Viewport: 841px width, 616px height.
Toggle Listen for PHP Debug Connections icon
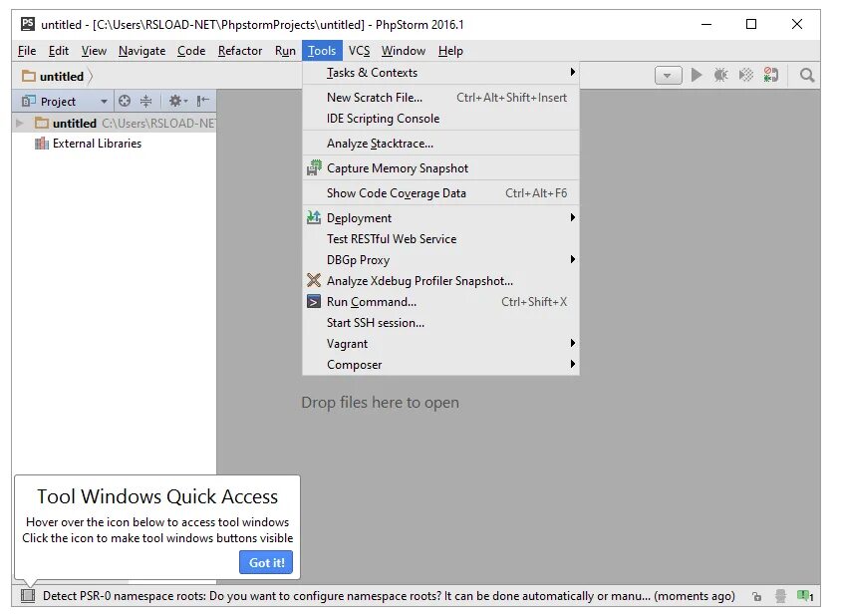click(771, 75)
